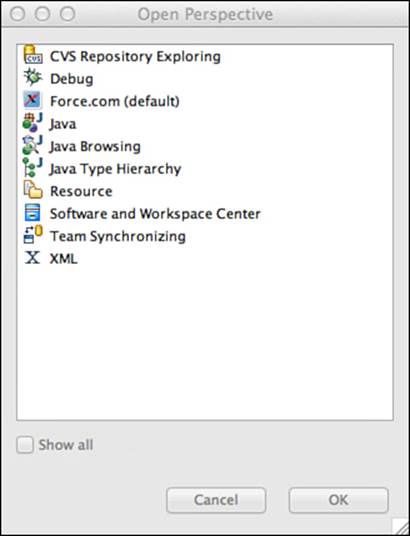410x536 pixels.
Task: Select the Team Synchronizing list entry text
Action: (118, 236)
